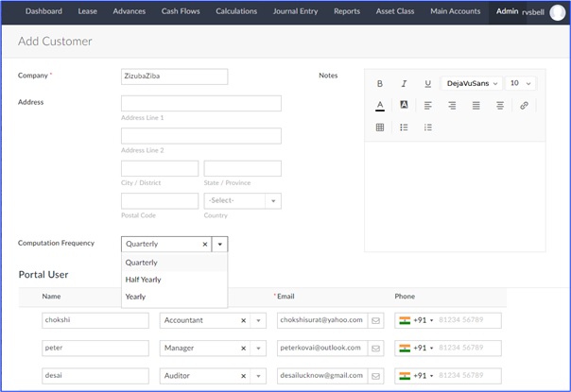Select Half Yearly from frequency list
The height and width of the screenshot is (392, 571).
point(143,280)
